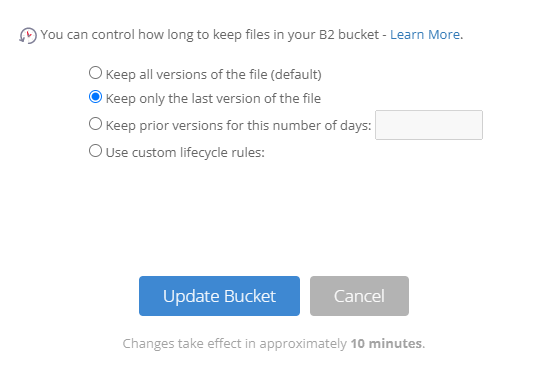The image size is (558, 379).
Task: Enable Use custom lifecycle rules radio
Action: click(x=95, y=151)
